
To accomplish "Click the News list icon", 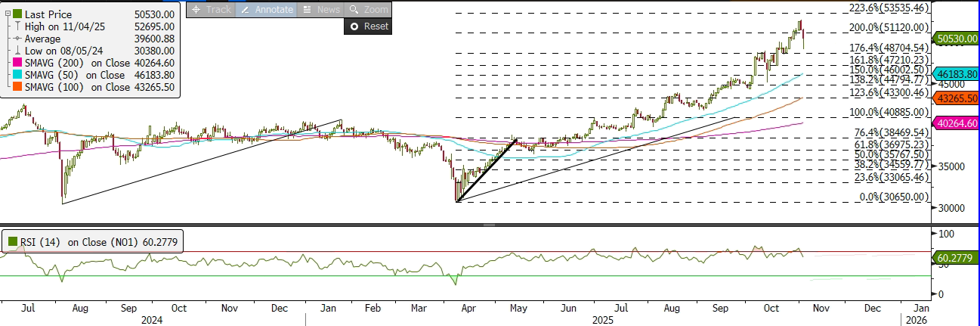I will 306,10.
